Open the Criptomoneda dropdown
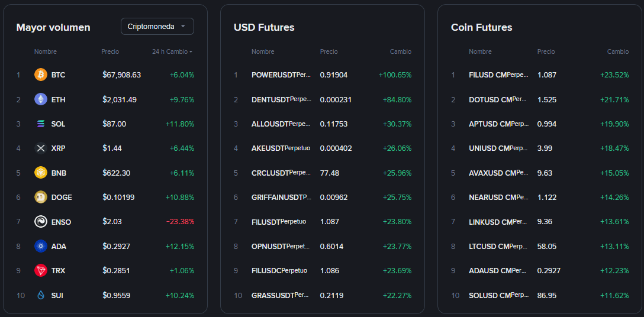Image resolution: width=644 pixels, height=317 pixels. (x=157, y=27)
